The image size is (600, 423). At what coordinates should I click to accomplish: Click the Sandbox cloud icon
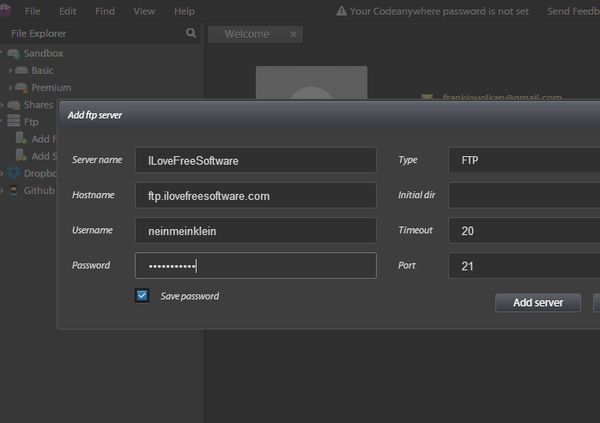coord(13,53)
